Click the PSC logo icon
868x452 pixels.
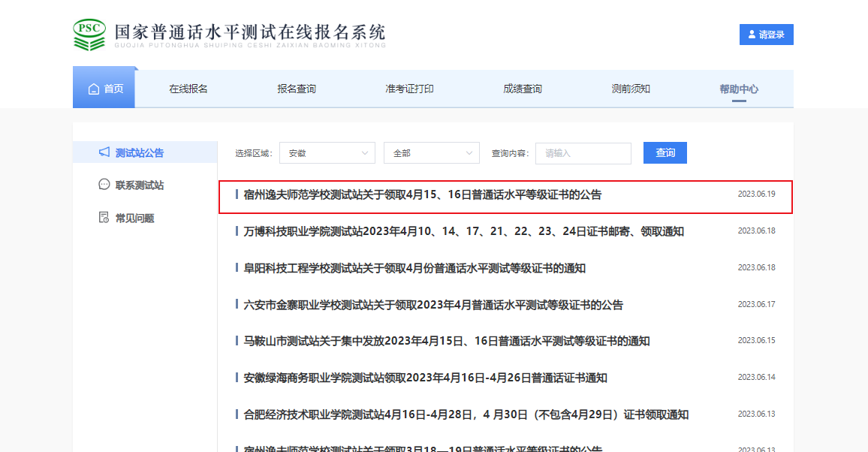89,35
